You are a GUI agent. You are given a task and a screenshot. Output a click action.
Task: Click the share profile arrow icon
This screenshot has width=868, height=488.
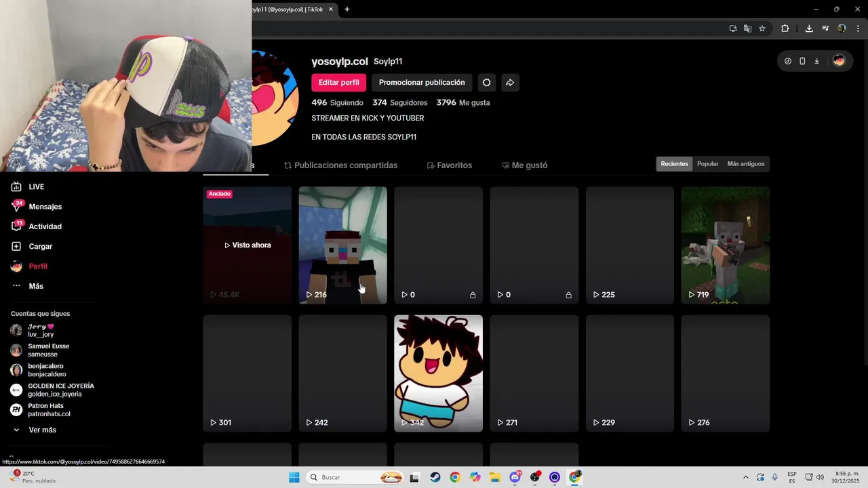point(510,83)
